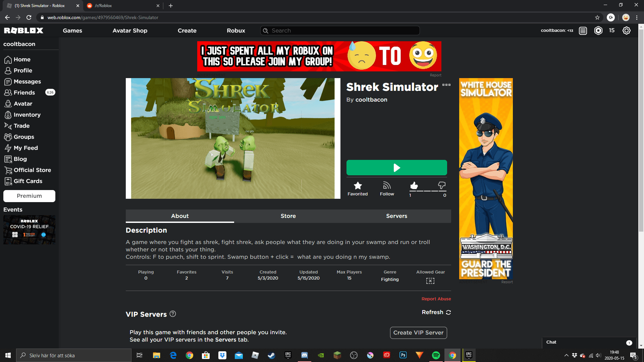Open Gift Cards from the sidebar

point(28,181)
